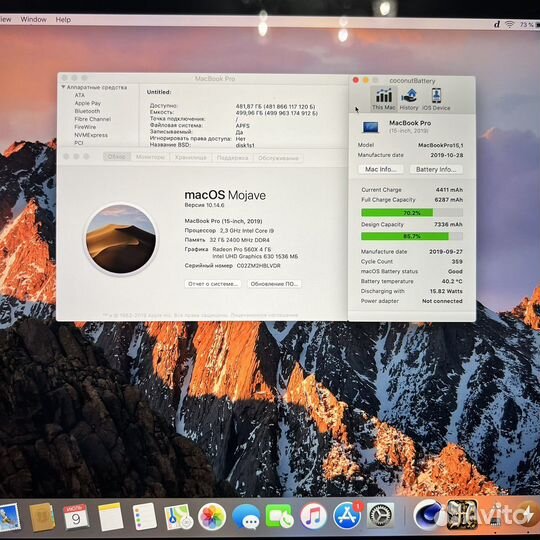Select NVMExpress in the hardware sidebar
Screen dimensions: 540x540
[x=91, y=135]
